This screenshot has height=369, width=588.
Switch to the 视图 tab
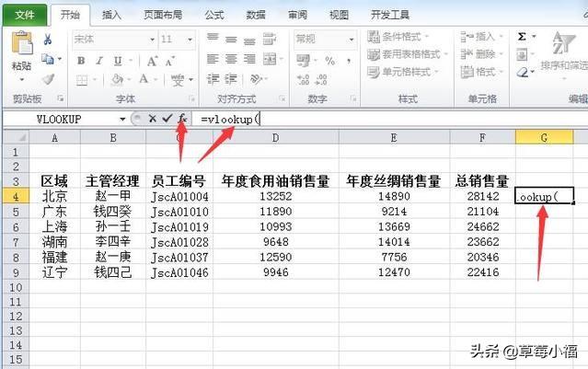(x=339, y=15)
